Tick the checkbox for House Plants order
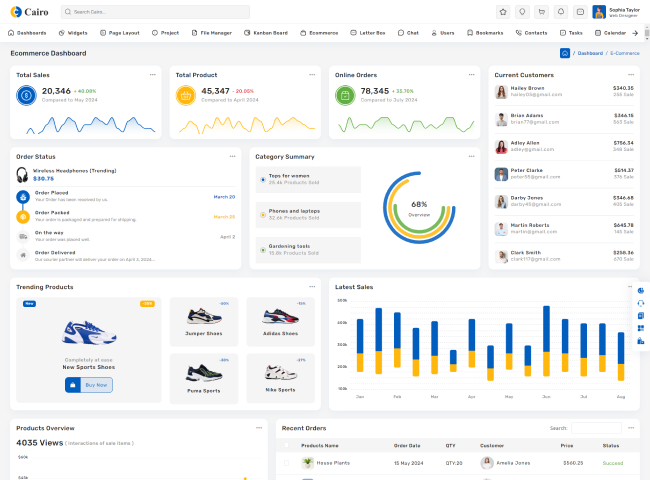The image size is (650, 480). click(286, 463)
